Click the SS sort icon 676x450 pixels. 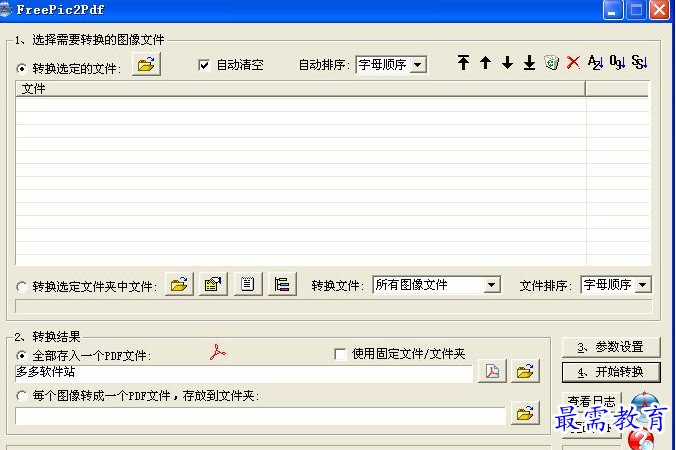(639, 62)
